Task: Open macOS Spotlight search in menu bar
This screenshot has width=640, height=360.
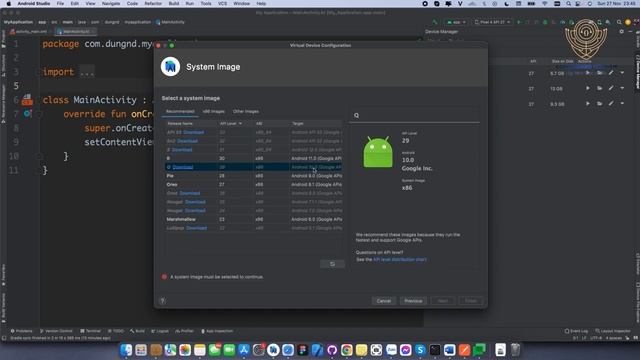Action: (568, 4)
